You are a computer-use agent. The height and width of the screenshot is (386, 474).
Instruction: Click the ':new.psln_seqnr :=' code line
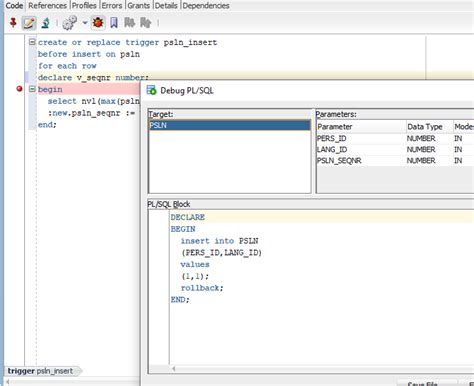91,113
